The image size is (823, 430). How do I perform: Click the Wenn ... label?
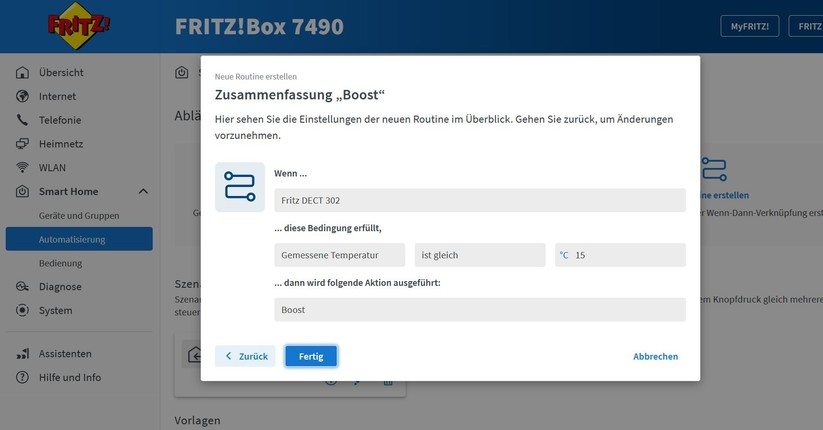pos(290,173)
